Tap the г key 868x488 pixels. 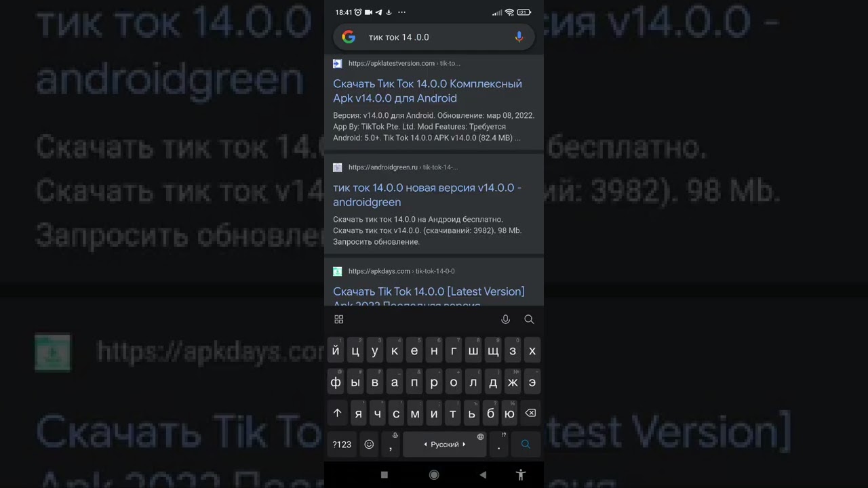(454, 351)
